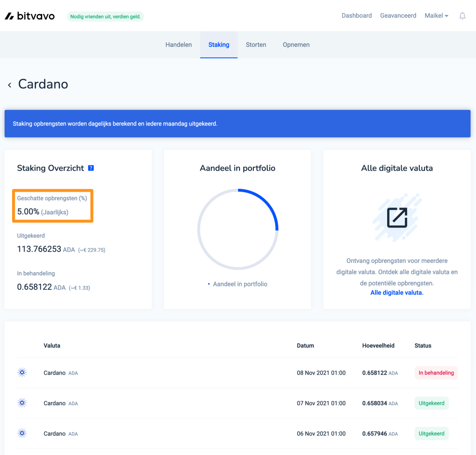Click the external link icon under Alle digitale valuta
The image size is (476, 455).
(x=397, y=217)
